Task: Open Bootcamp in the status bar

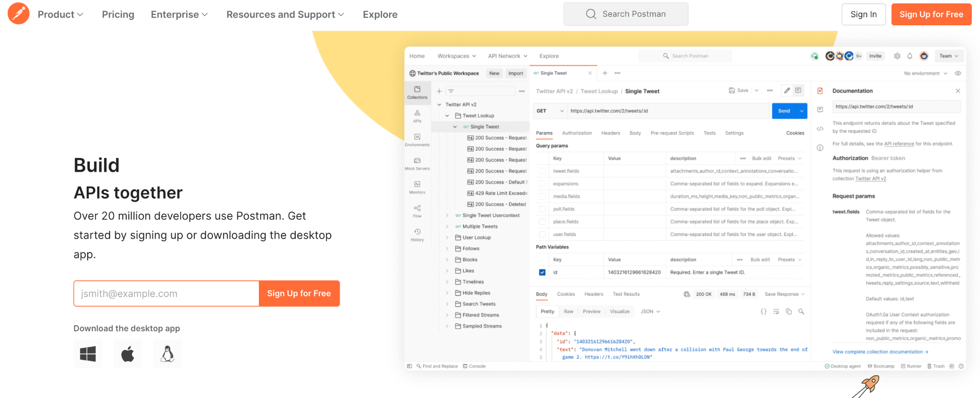Action: point(881,366)
